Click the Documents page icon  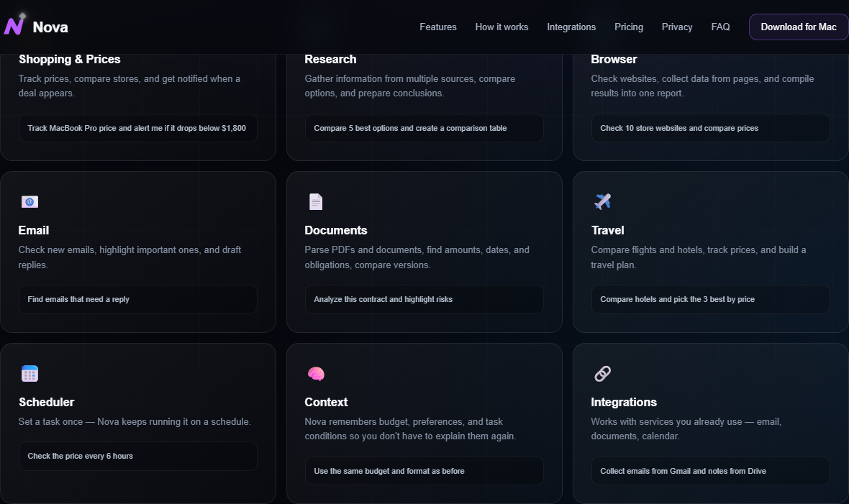316,201
